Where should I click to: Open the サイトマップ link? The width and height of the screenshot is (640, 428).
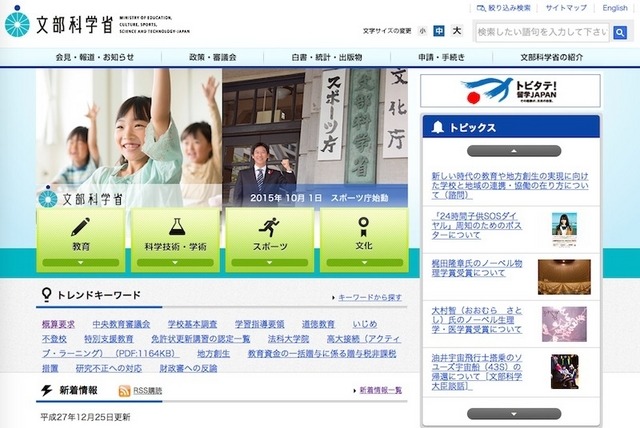pos(566,8)
